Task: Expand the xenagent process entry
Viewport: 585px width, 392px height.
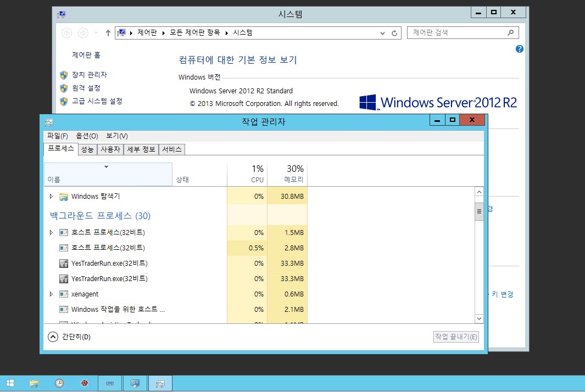Action: 52,294
